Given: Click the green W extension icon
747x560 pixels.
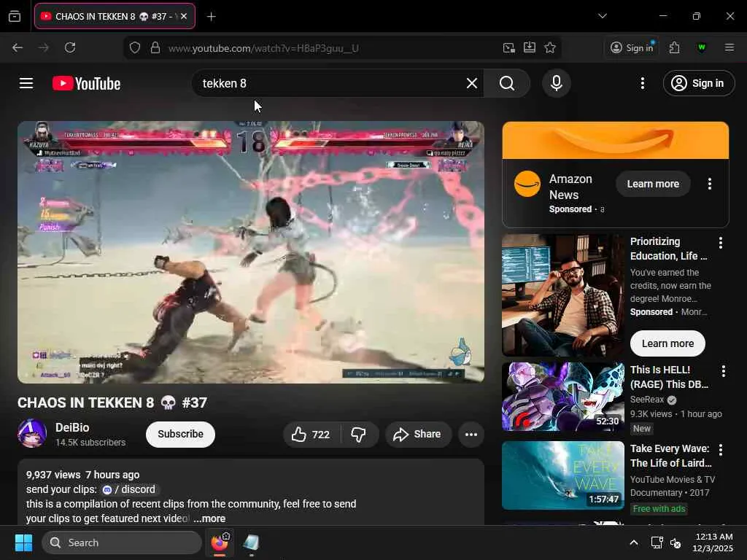Looking at the screenshot, I should 701,47.
